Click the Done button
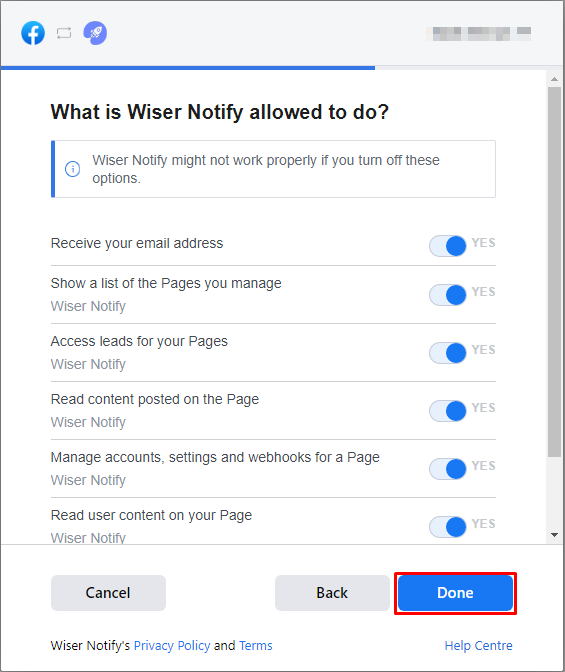Screen dimensions: 565x672 tap(455, 593)
